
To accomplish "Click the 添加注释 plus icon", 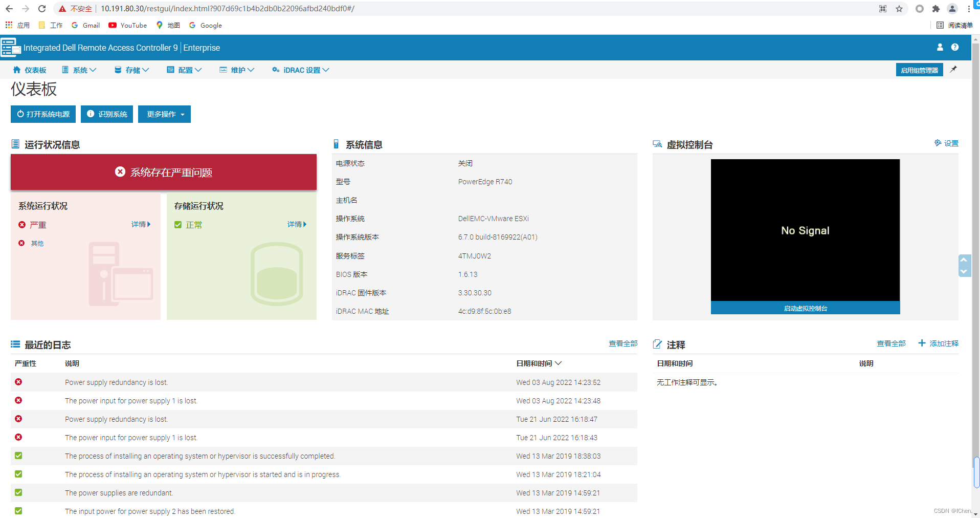I will tap(921, 343).
